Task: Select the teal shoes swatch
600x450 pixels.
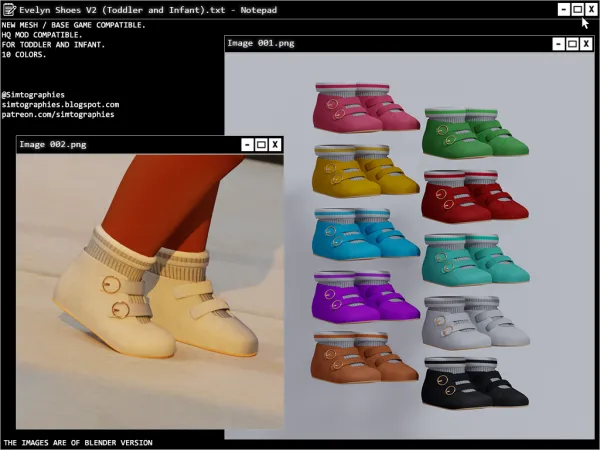Action: coord(476,260)
